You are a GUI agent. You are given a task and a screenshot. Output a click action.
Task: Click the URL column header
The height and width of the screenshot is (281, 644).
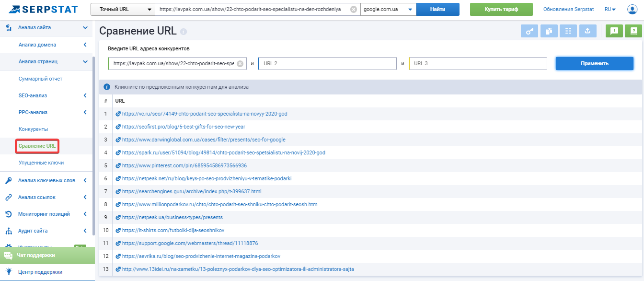(120, 101)
